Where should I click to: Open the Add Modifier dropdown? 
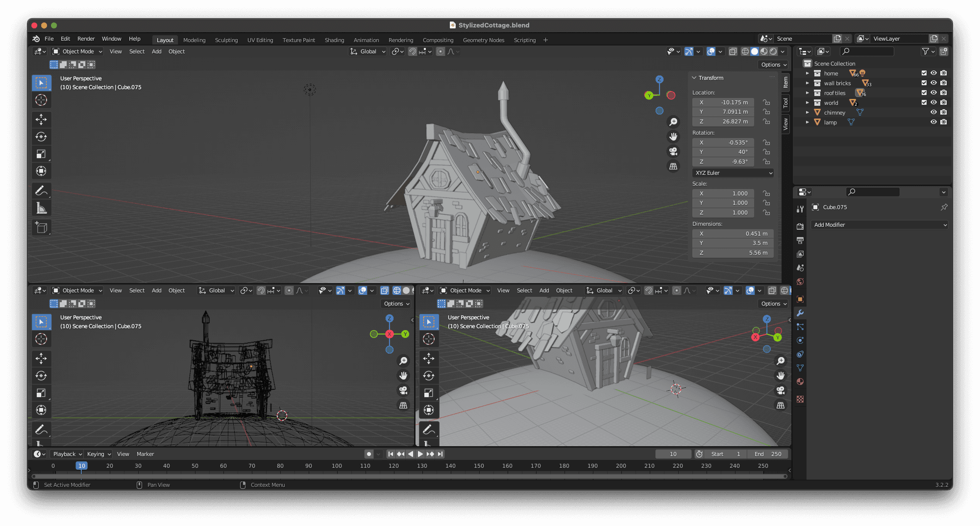click(x=879, y=224)
